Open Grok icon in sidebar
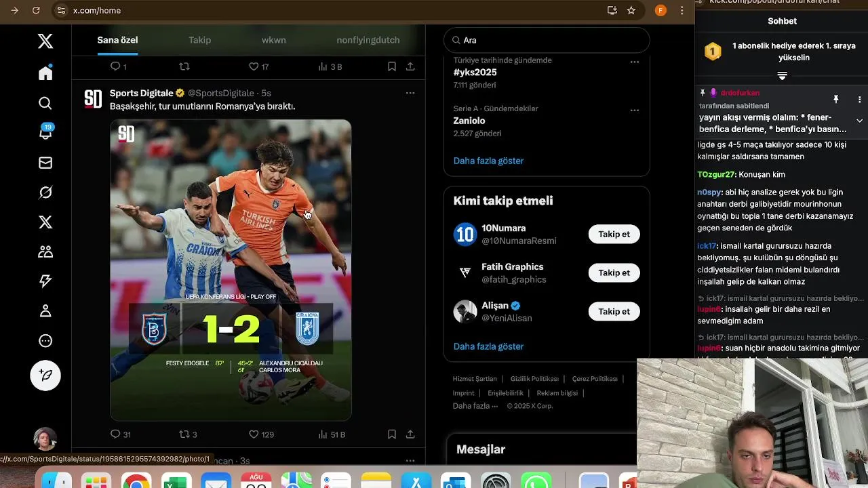This screenshot has height=488, width=868. click(x=45, y=192)
